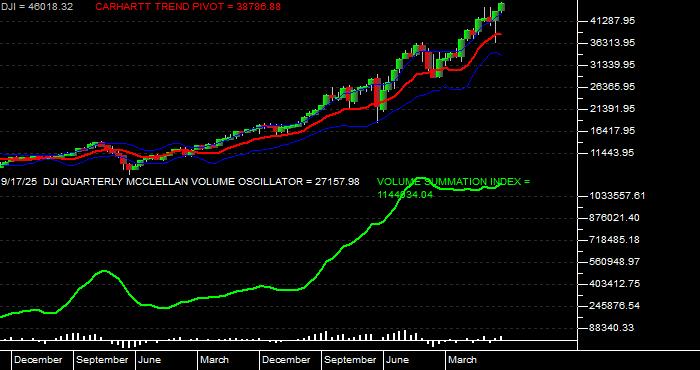Click the axis value 876021.40

coord(614,218)
